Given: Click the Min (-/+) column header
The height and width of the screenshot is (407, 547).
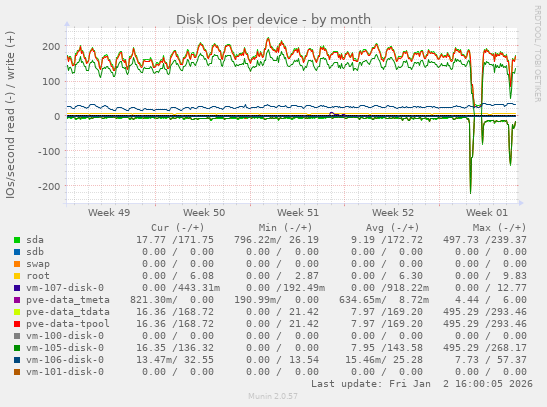Looking at the screenshot, I should pos(285,228).
